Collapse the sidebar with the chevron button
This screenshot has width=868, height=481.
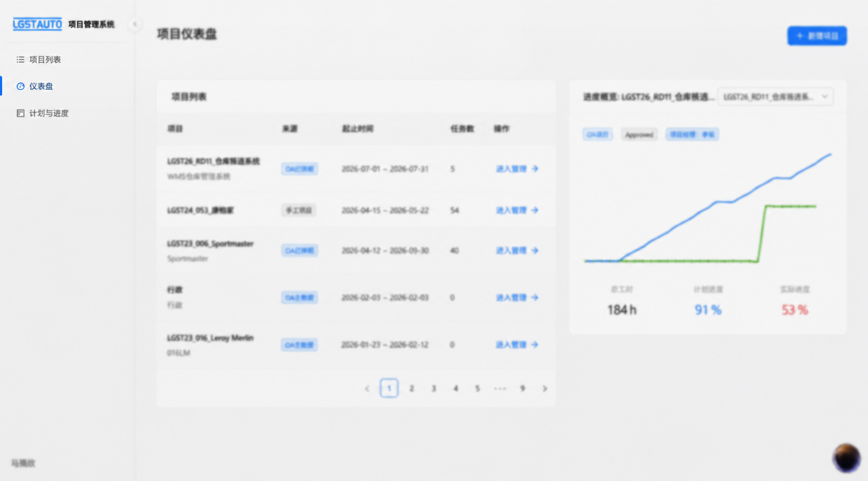134,24
